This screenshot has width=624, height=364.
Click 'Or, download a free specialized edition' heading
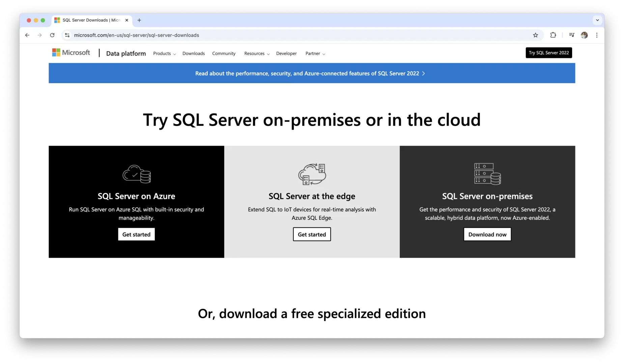[x=312, y=314]
